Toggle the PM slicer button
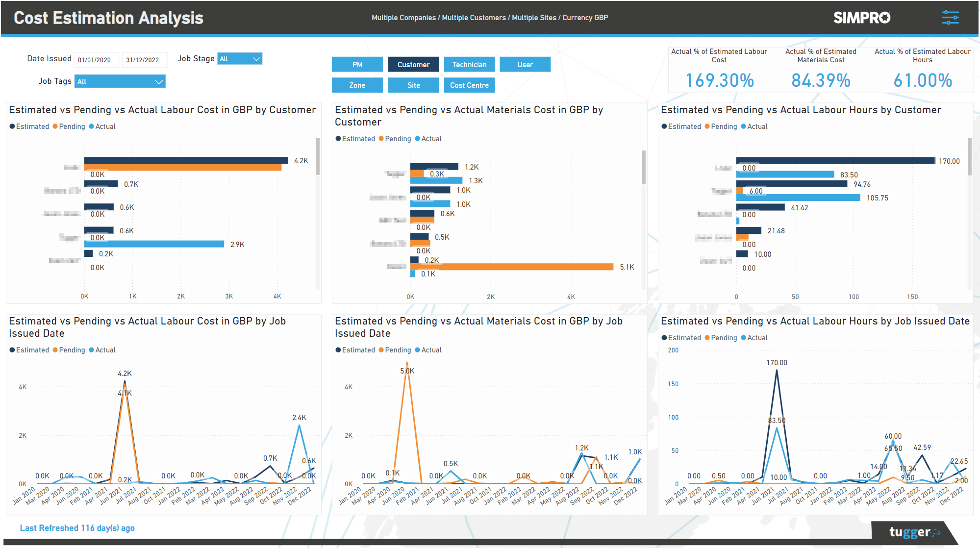Image resolution: width=980 pixels, height=548 pixels. [357, 64]
